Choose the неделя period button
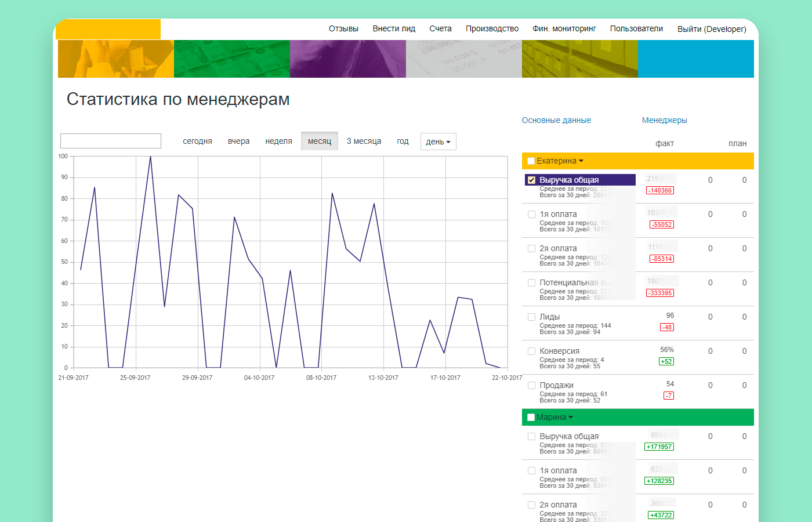This screenshot has width=812, height=522. click(278, 141)
